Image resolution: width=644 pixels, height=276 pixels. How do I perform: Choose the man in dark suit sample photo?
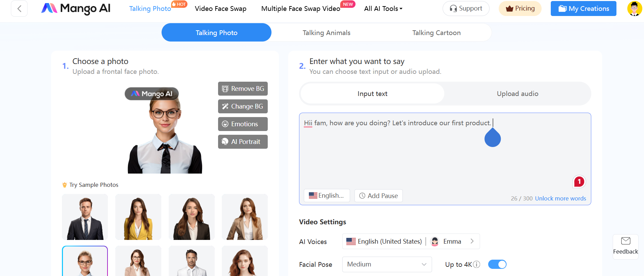[85, 217]
